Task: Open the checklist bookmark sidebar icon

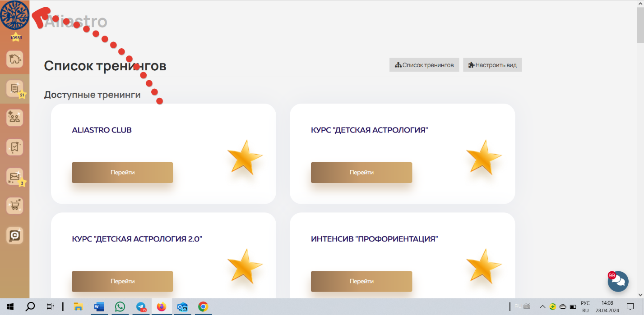Action: [x=14, y=147]
